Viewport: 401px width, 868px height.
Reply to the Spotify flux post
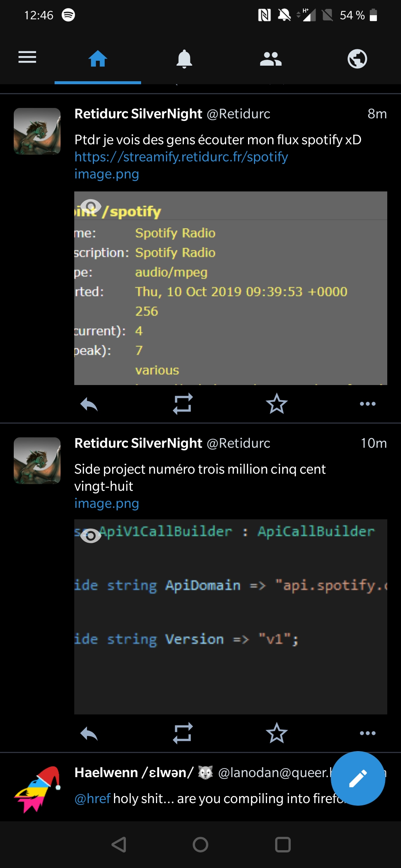point(89,404)
